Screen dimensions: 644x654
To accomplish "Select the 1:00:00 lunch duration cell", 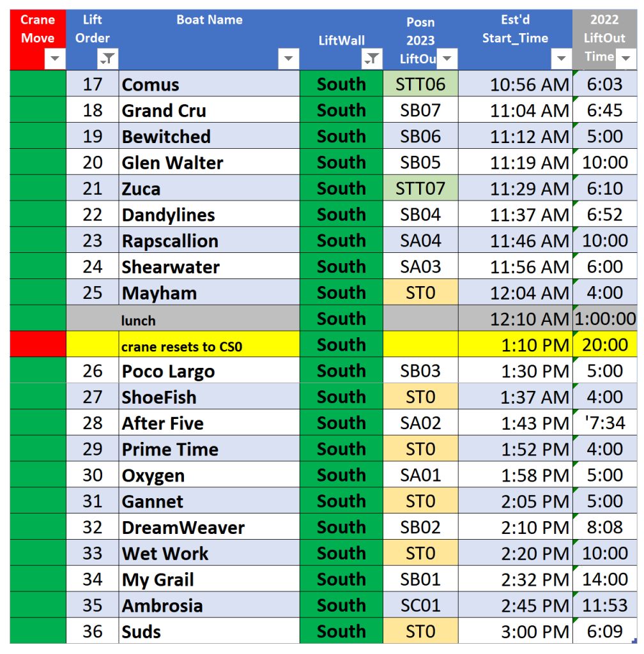I will (x=605, y=319).
